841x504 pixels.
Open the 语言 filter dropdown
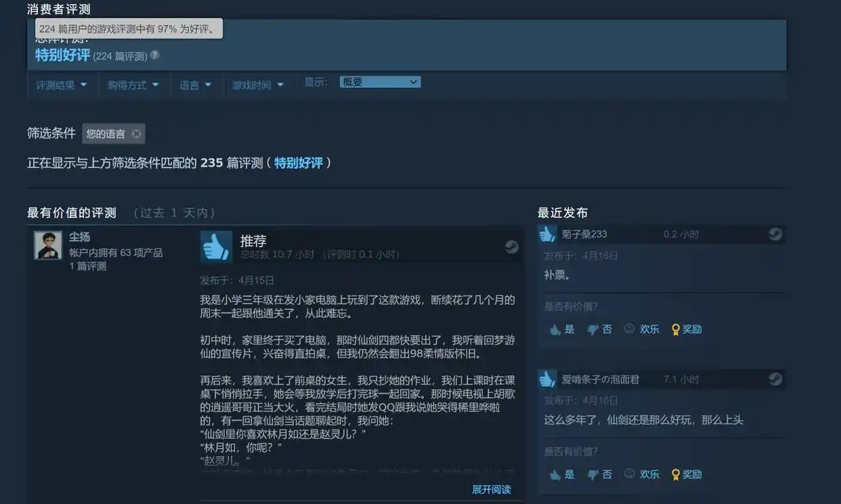tap(196, 85)
